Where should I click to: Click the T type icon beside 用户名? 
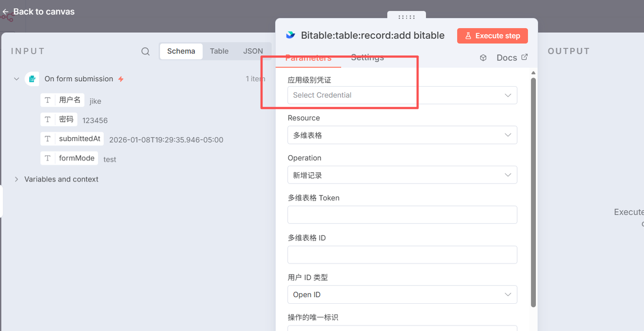(48, 100)
